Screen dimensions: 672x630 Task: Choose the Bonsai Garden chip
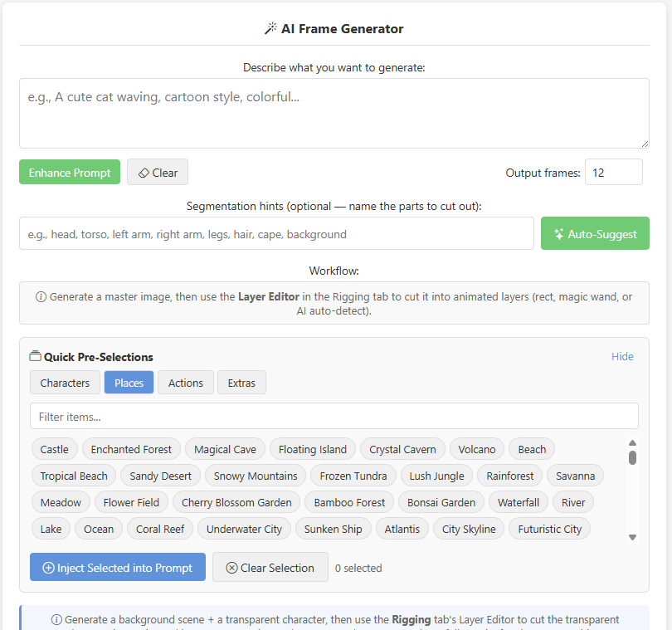pos(441,503)
